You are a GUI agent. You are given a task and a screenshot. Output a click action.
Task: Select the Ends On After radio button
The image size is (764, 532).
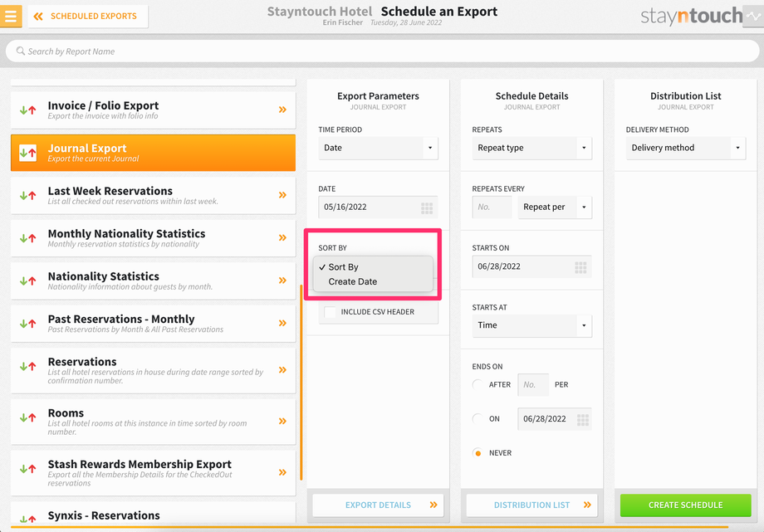[478, 384]
